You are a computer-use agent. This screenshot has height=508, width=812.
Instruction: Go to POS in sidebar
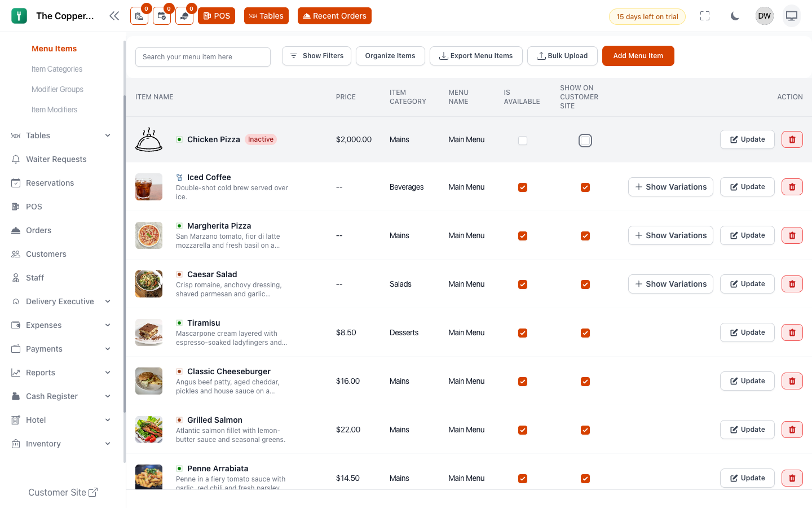pos(34,207)
